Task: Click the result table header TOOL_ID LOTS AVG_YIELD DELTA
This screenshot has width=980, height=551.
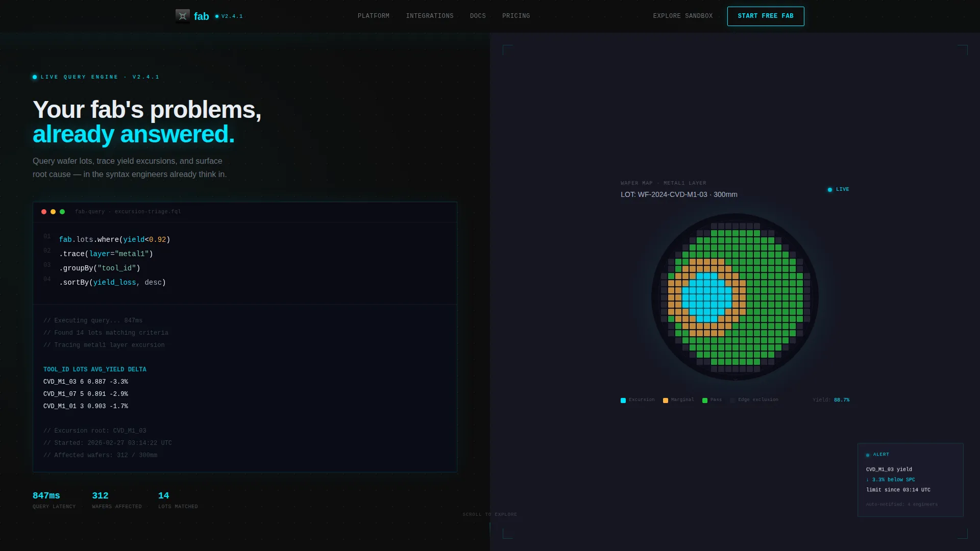Action: click(95, 369)
